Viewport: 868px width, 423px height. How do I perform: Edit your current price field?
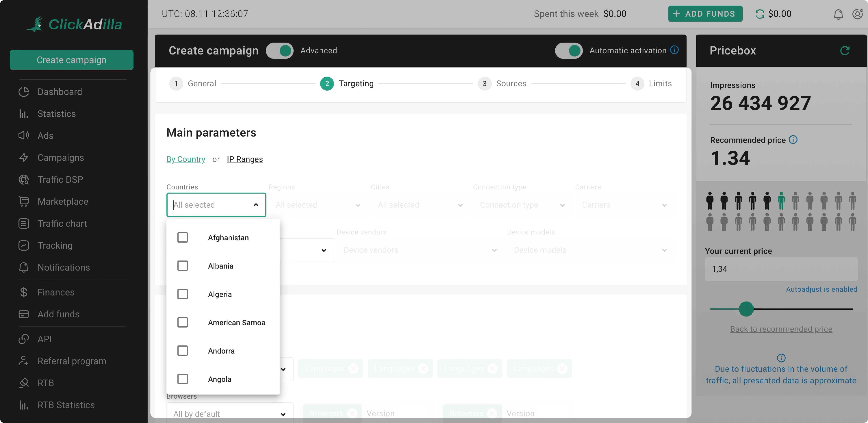pos(781,269)
